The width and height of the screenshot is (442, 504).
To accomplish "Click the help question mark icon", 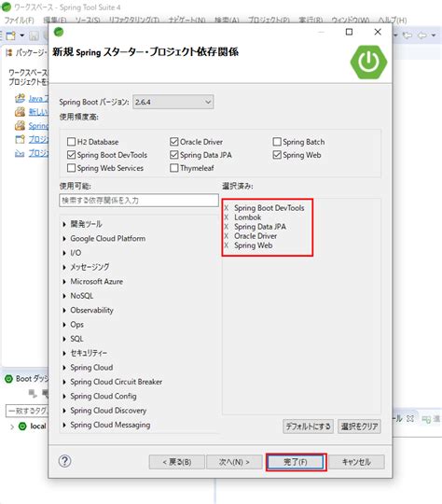I will (x=65, y=461).
